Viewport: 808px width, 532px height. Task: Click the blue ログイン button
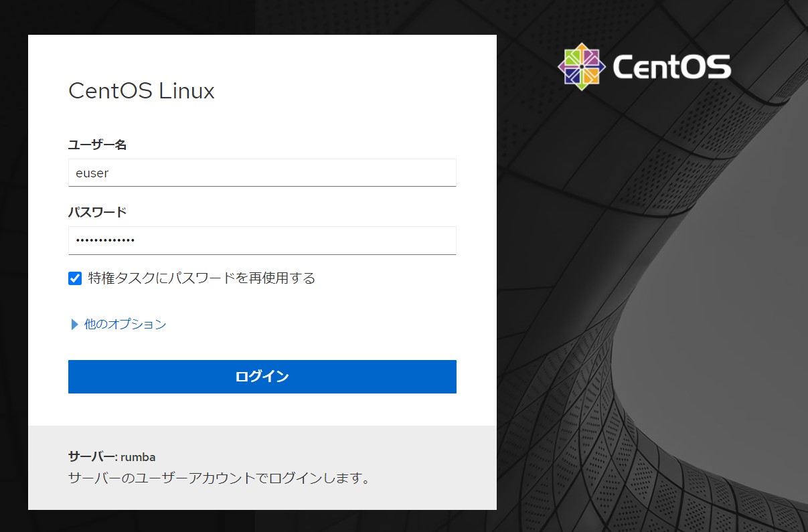tap(262, 377)
